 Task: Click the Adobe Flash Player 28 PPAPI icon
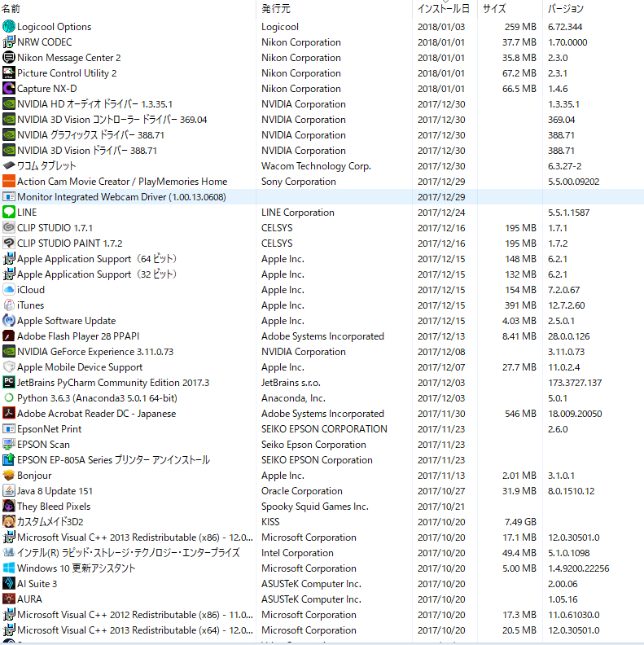tap(9, 336)
